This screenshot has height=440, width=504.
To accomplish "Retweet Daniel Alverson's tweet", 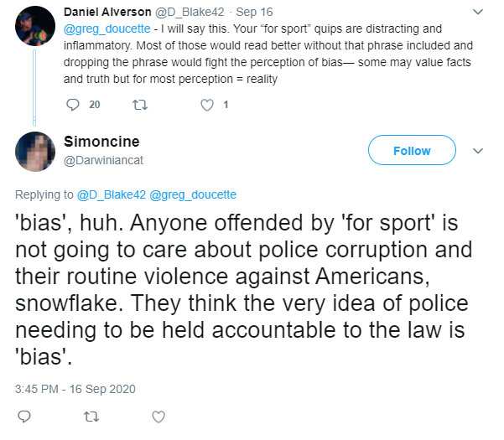I will pos(140,105).
